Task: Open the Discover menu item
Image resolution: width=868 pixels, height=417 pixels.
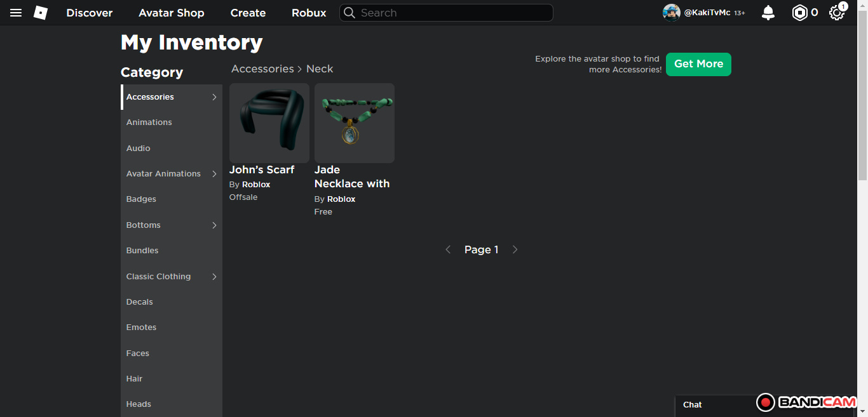Action: pos(90,13)
